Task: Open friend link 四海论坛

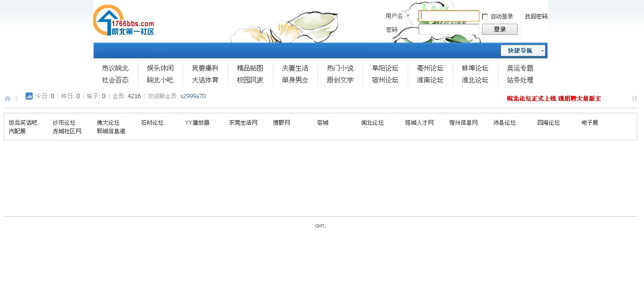Action: click(548, 123)
